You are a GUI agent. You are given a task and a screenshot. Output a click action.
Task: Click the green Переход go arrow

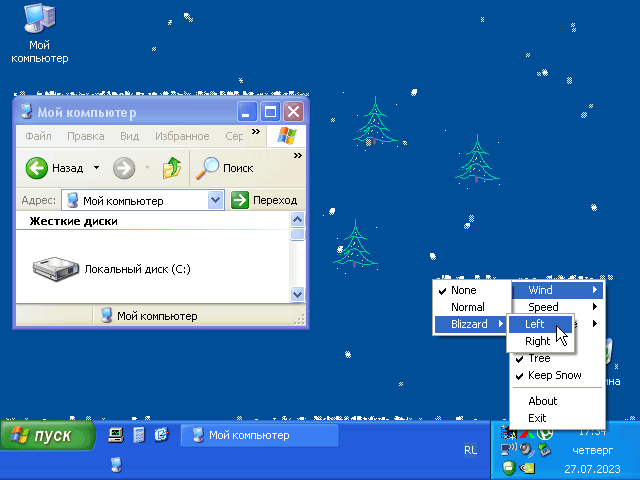point(240,200)
